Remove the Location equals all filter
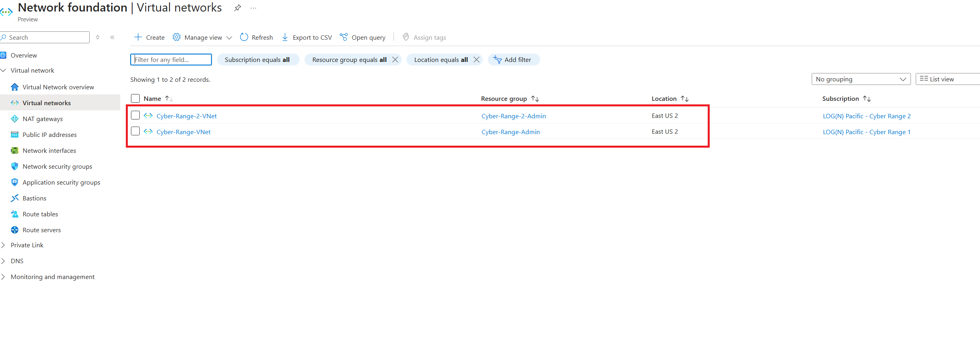This screenshot has height=360, width=980. click(476, 60)
